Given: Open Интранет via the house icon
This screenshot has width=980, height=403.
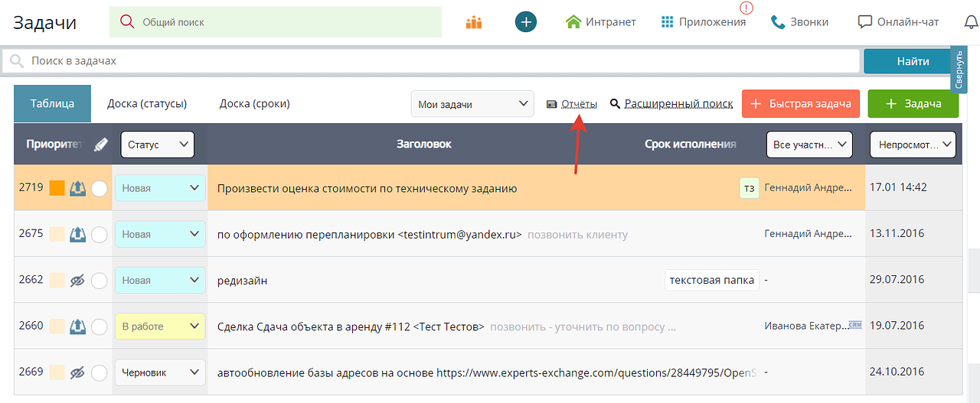Looking at the screenshot, I should click(573, 22).
